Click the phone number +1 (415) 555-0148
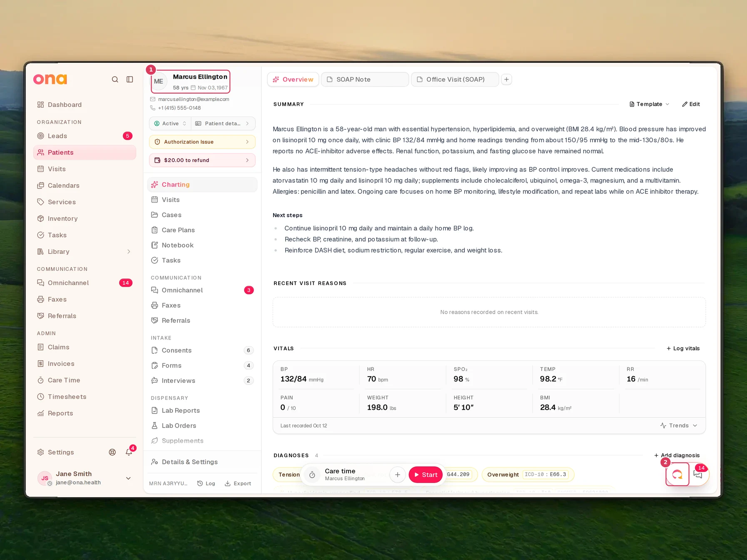This screenshot has width=747, height=560. coord(179,108)
